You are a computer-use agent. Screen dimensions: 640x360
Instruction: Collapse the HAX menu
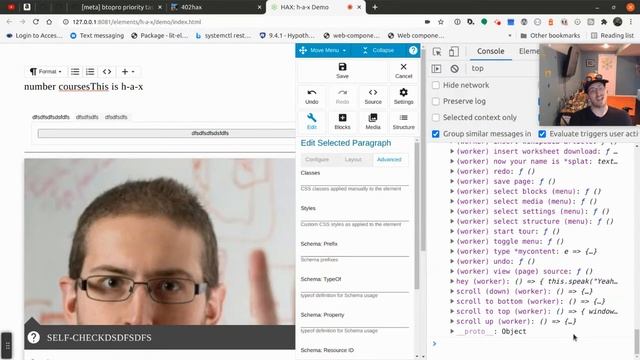pos(378,50)
